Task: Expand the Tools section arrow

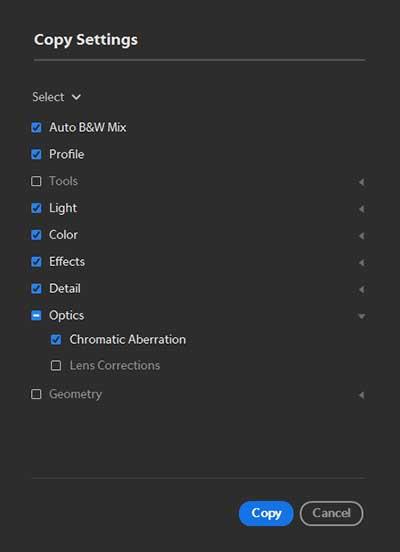Action: tap(361, 182)
